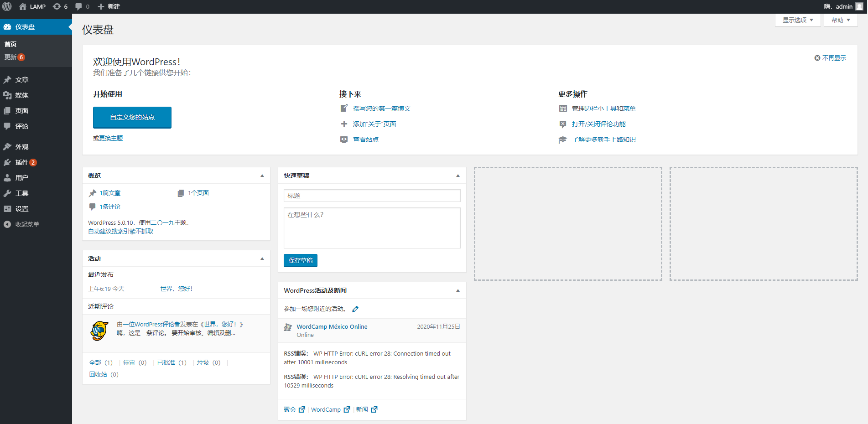Go to the 首页 submenu item
Viewport: 868px width, 424px height.
pyautogui.click(x=10, y=44)
